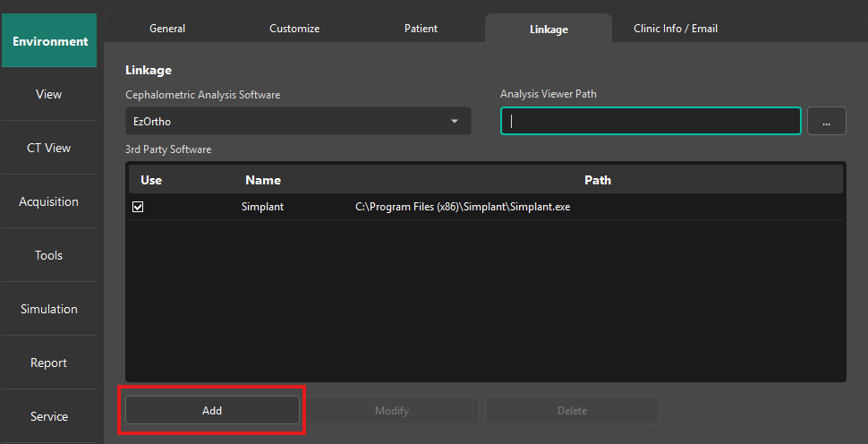Expand the Cephalometric Analysis Software dropdown

pos(298,121)
